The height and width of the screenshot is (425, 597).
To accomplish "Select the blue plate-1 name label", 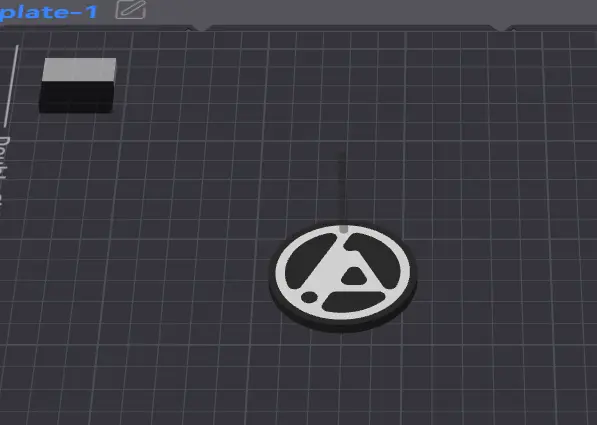I will (48, 12).
